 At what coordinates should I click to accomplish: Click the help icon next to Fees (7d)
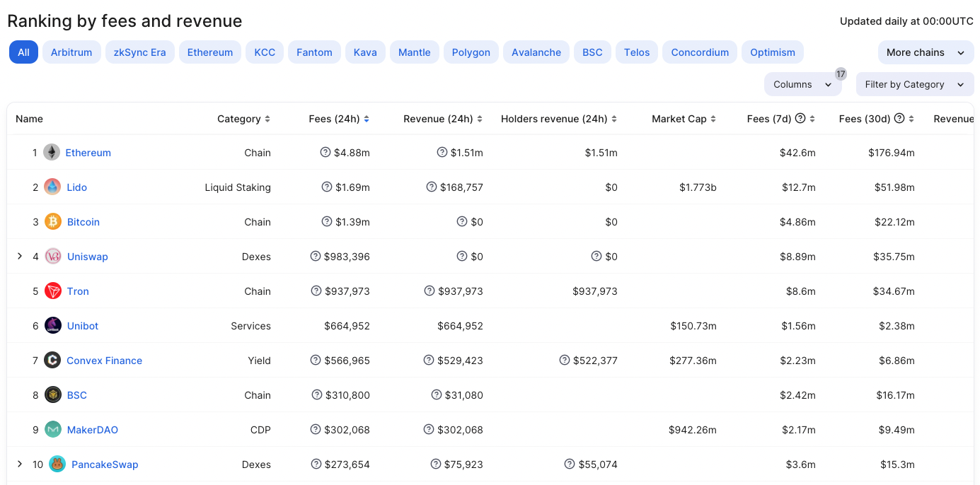800,119
